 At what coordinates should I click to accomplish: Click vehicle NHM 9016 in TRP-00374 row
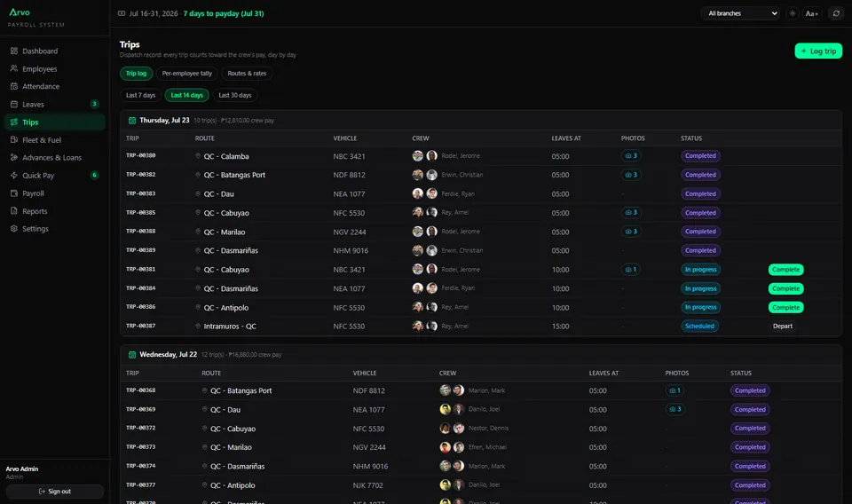coord(370,467)
